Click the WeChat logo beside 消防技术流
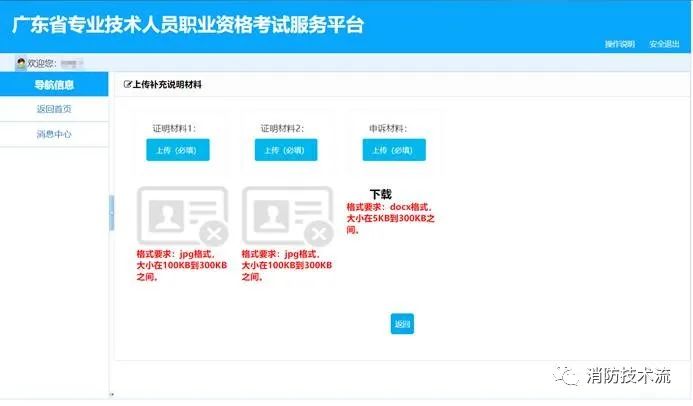Image resolution: width=693 pixels, height=406 pixels. [x=568, y=376]
